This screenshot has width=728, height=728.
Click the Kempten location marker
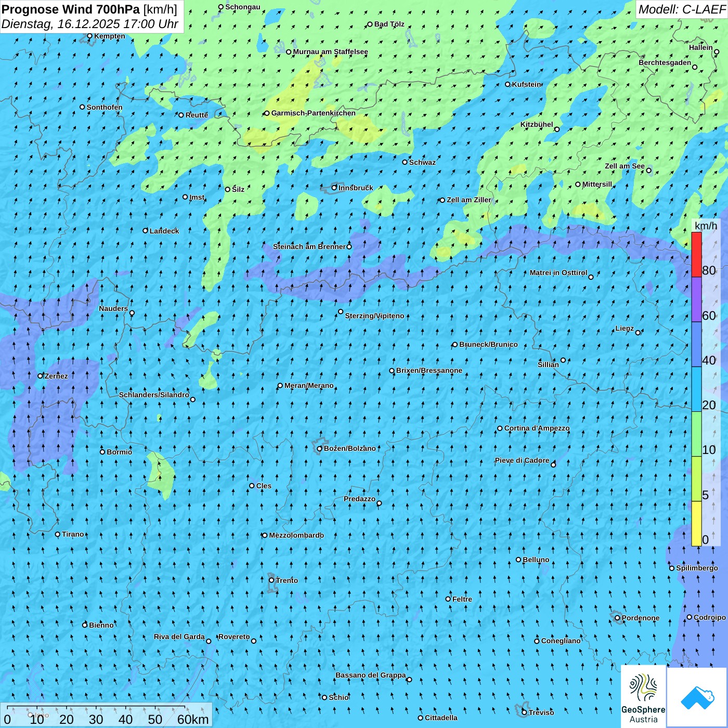(x=89, y=36)
